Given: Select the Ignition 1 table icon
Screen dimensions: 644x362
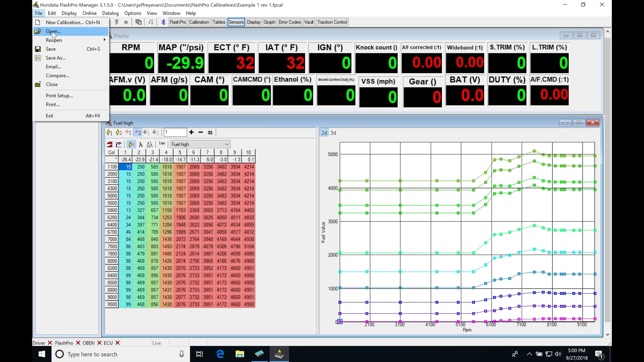Looking at the screenshot, I should pyautogui.click(x=127, y=132).
